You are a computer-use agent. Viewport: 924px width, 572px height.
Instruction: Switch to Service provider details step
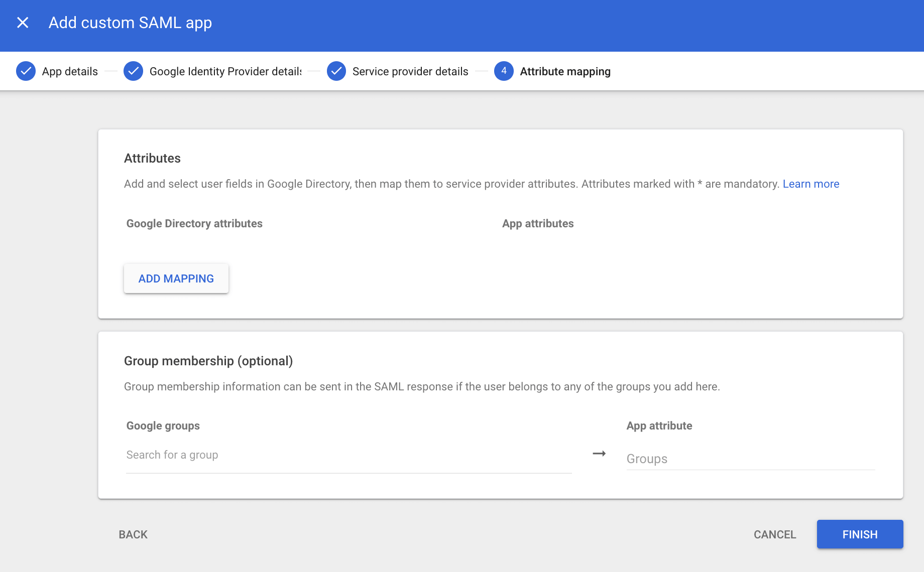(410, 71)
